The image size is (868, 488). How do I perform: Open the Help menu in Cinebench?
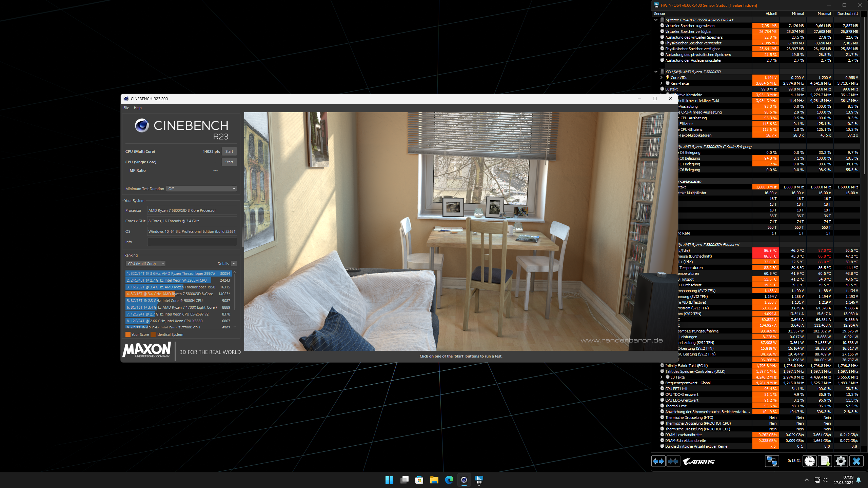138,108
